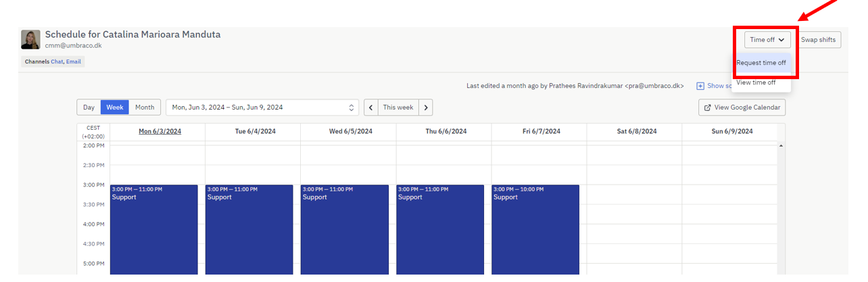Select Friday's 3:00 PM Support shift
Screen dimensions: 868x282
tap(535, 230)
